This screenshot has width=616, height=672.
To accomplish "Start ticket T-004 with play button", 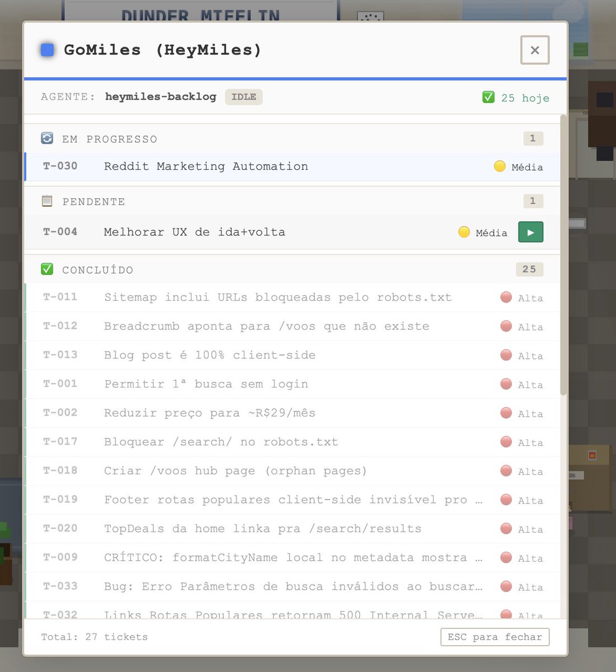I will tap(531, 232).
